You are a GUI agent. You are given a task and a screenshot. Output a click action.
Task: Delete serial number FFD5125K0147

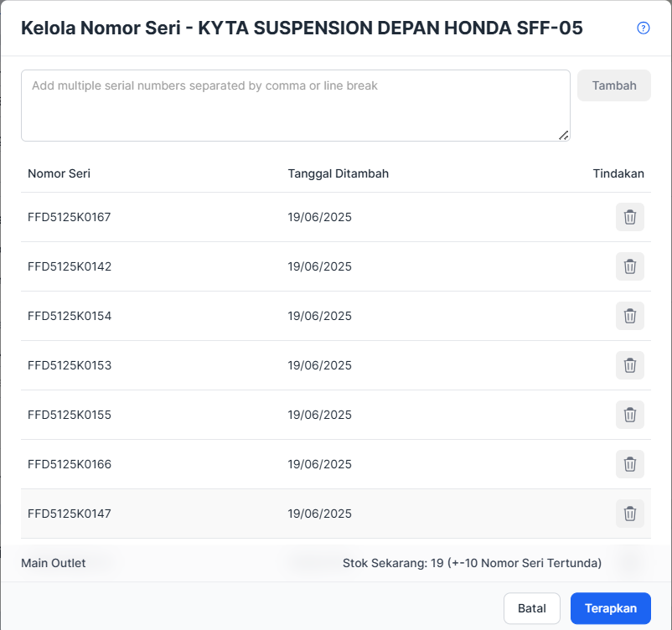pyautogui.click(x=629, y=514)
